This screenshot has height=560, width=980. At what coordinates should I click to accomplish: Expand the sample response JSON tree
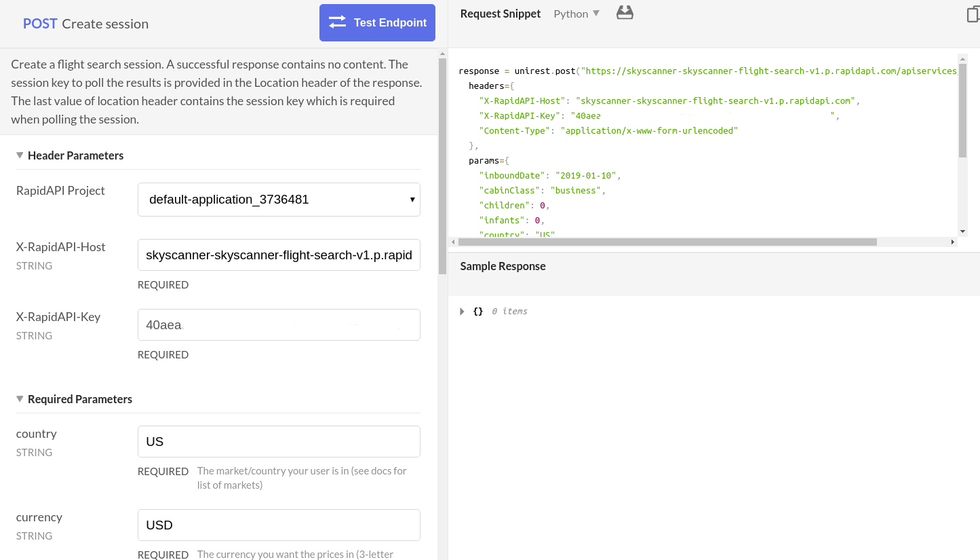point(462,312)
